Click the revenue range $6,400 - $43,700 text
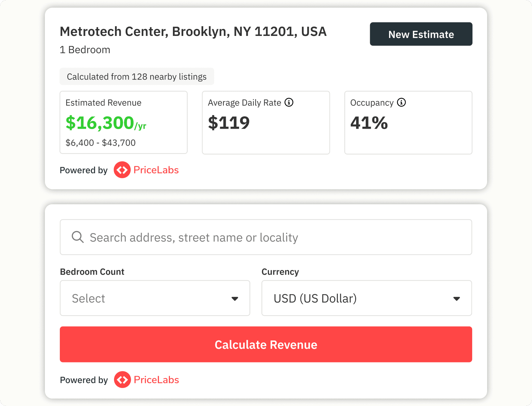 [101, 143]
